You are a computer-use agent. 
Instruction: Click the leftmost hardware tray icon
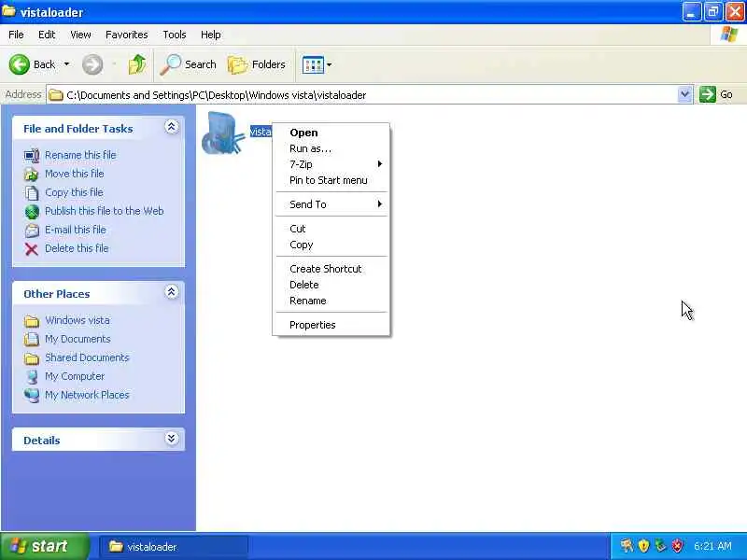click(627, 546)
